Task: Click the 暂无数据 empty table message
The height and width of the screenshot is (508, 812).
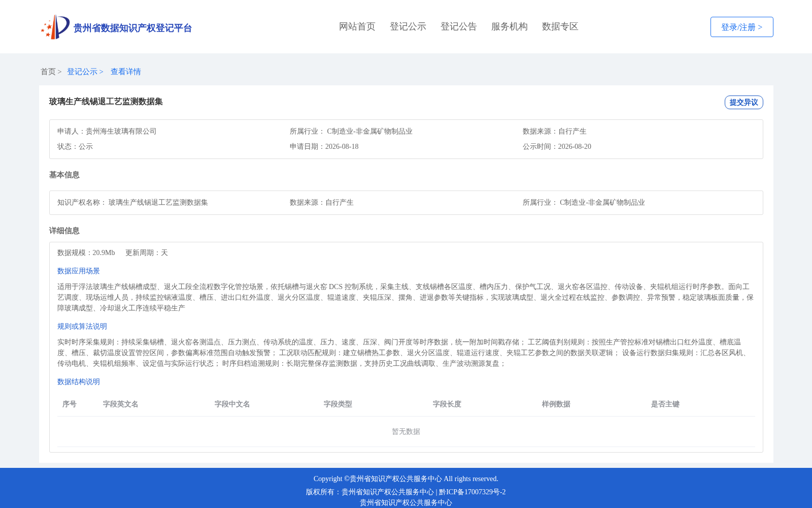Action: coord(406,431)
